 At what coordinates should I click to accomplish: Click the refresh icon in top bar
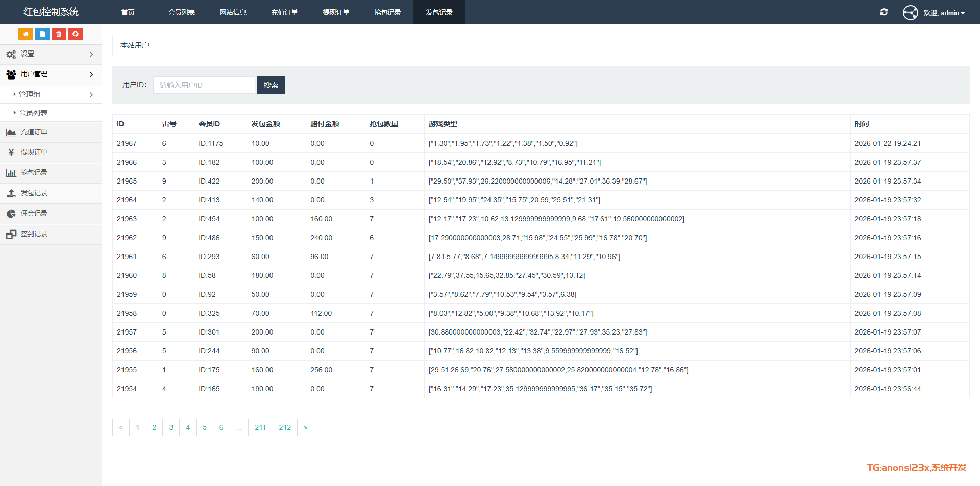coord(884,12)
